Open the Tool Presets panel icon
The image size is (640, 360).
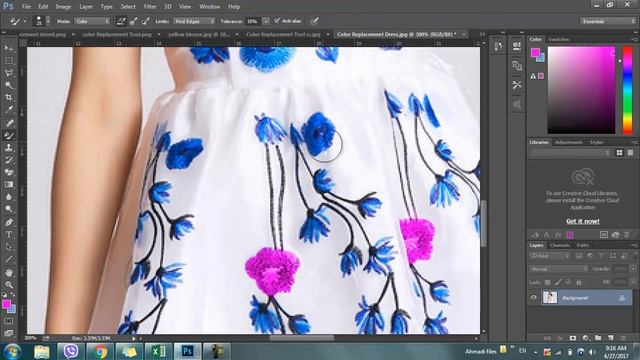click(x=517, y=84)
